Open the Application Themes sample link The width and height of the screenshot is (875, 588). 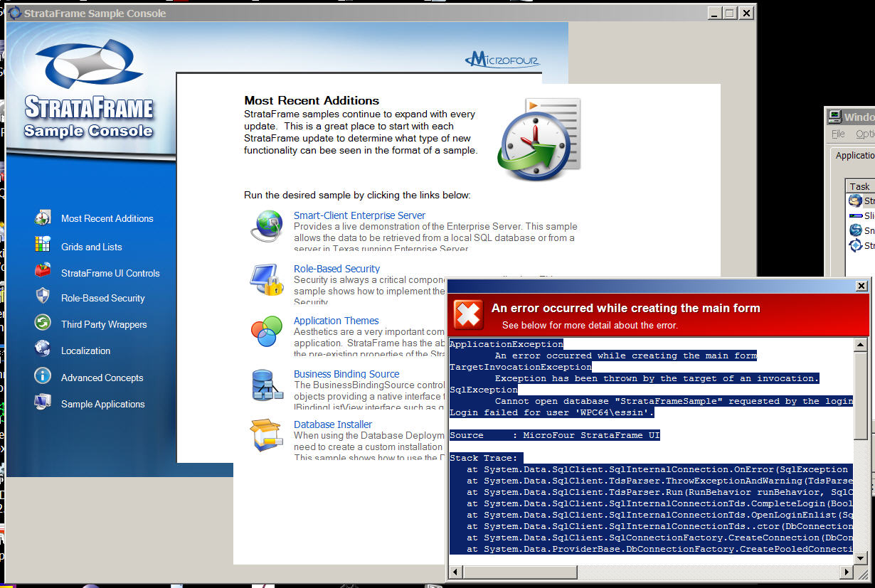[x=336, y=321]
